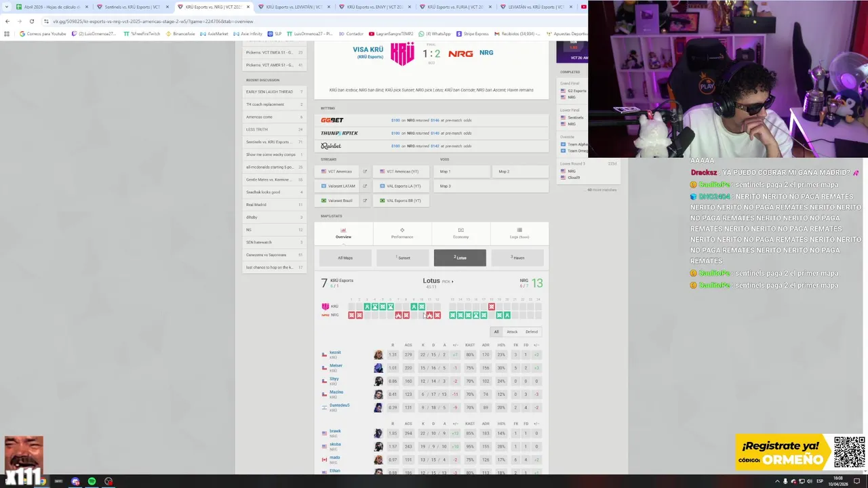Click the Spotify icon in the taskbar
Image resolution: width=868 pixels, height=488 pixels.
point(92,481)
